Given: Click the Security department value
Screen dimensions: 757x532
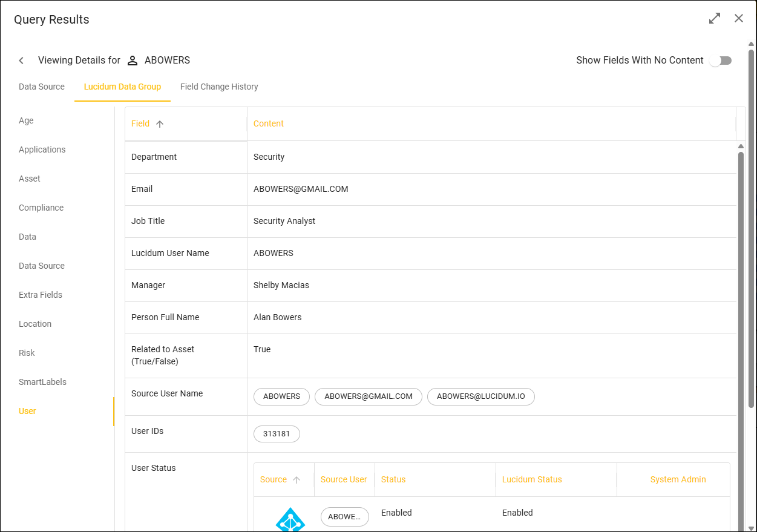Looking at the screenshot, I should tap(269, 157).
